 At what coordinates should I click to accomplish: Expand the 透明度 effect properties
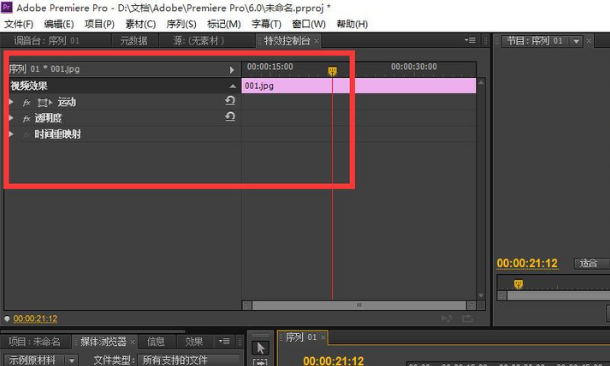click(x=11, y=118)
